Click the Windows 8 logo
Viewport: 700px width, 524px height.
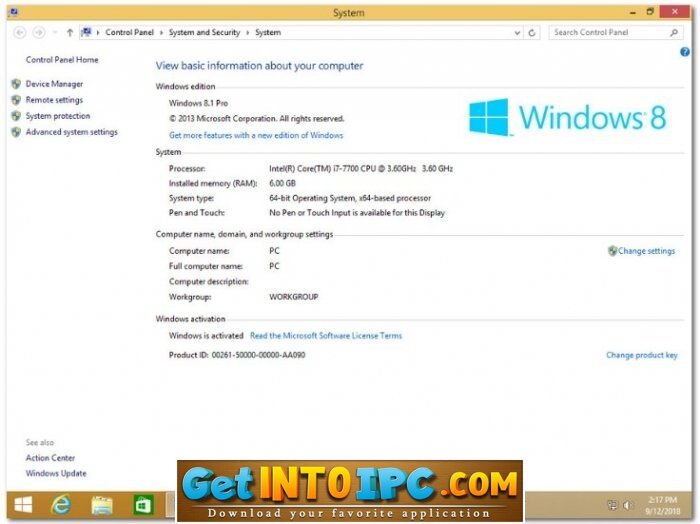[567, 117]
